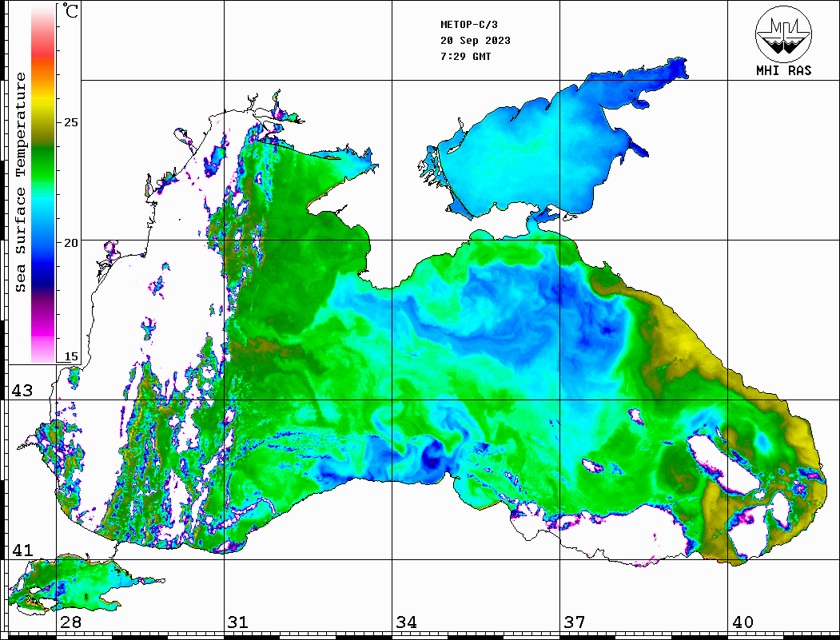
Task: Click the '15' tick on temperature scale
Action: [70, 356]
